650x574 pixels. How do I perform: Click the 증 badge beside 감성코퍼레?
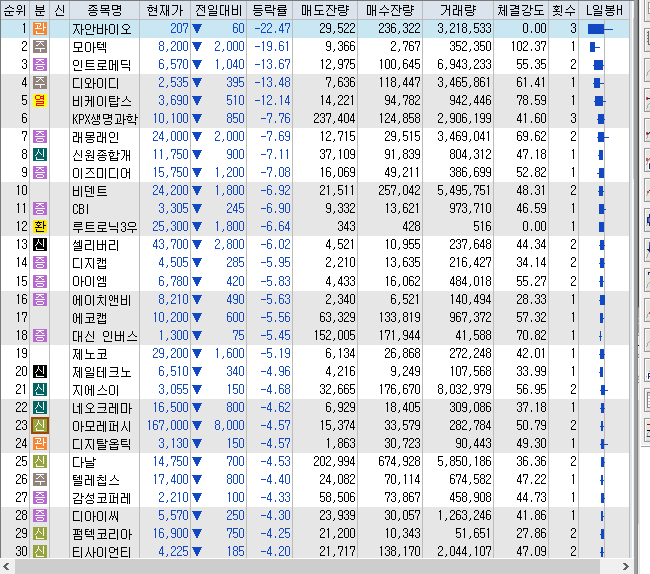pos(40,498)
